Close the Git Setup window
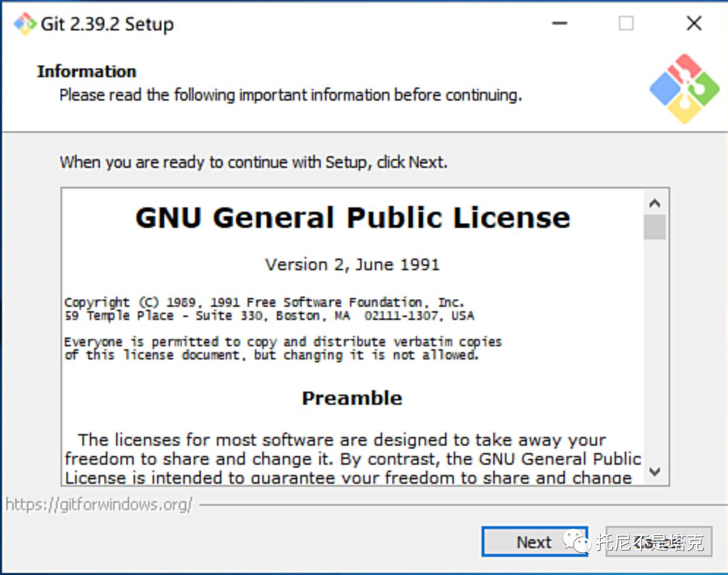The width and height of the screenshot is (728, 575). point(694,23)
